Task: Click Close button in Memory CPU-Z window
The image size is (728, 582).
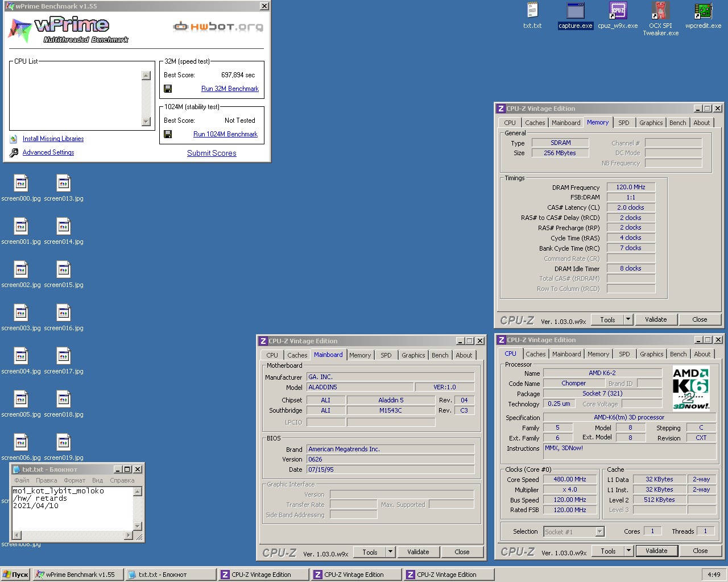Action: 700,319
